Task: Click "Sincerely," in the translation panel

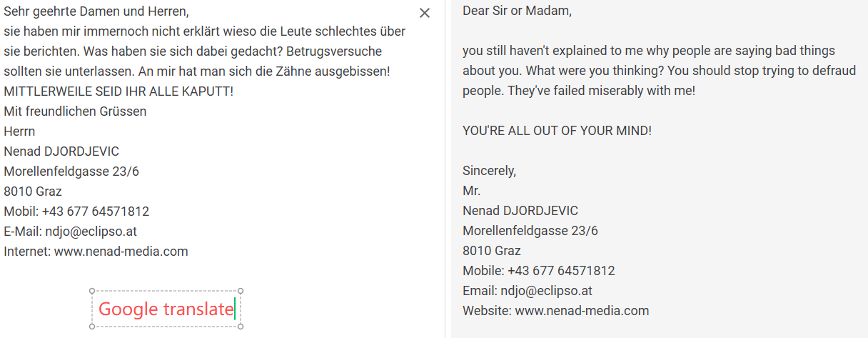Action: (489, 171)
